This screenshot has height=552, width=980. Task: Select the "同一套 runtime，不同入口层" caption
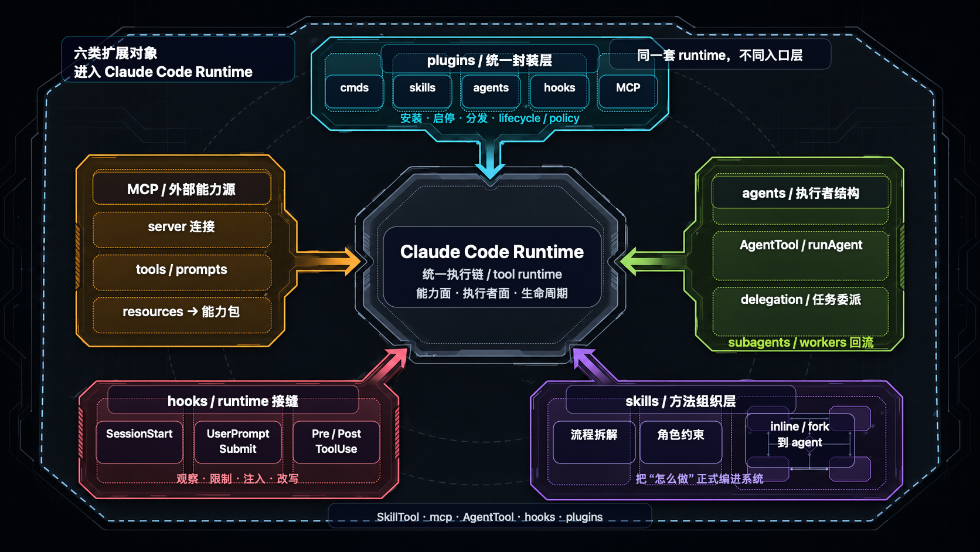[x=720, y=55]
